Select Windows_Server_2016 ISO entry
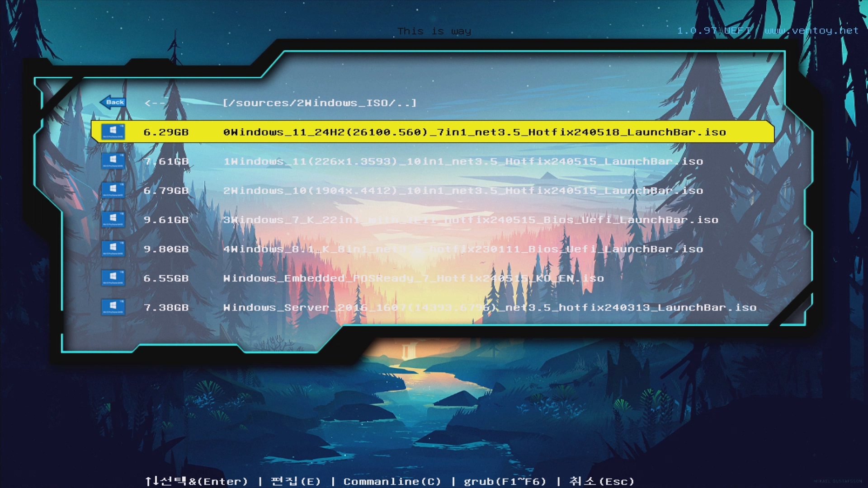The image size is (868, 488). (x=490, y=308)
